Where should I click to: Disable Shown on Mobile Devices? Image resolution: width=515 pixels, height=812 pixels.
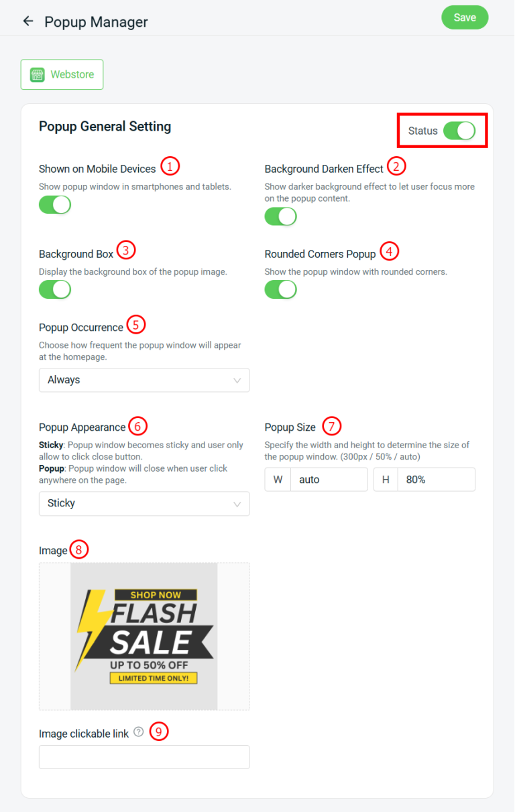click(x=54, y=204)
